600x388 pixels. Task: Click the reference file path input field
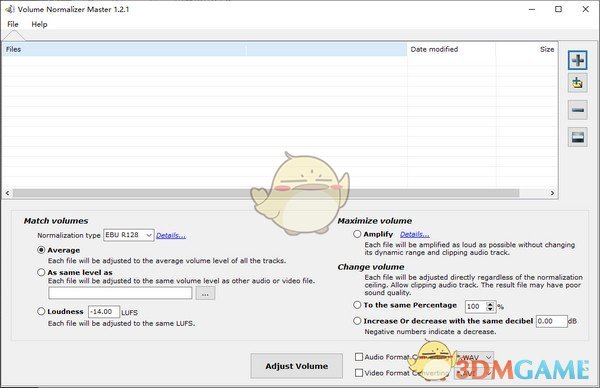(x=120, y=293)
